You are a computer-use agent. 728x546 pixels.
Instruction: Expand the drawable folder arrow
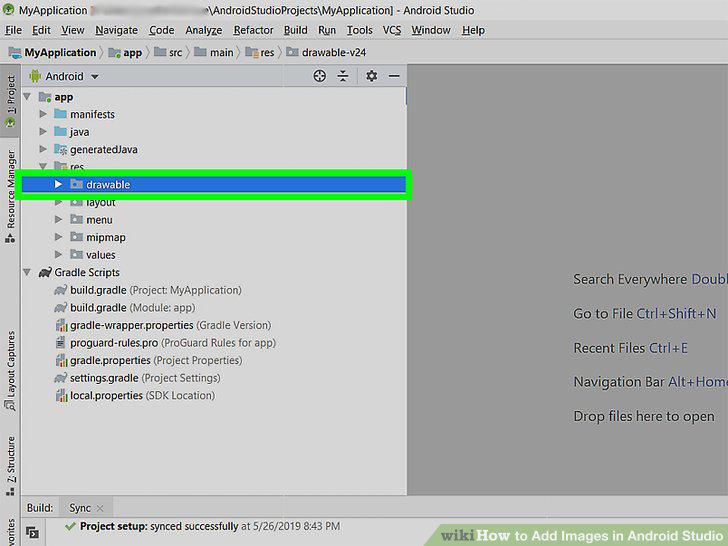tap(58, 184)
